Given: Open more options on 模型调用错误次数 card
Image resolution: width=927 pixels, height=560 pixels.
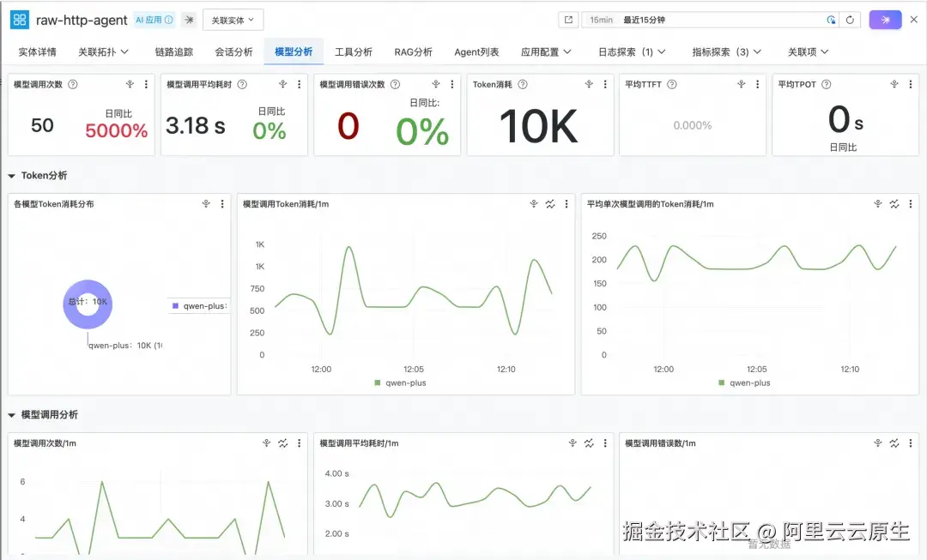Looking at the screenshot, I should click(x=452, y=85).
